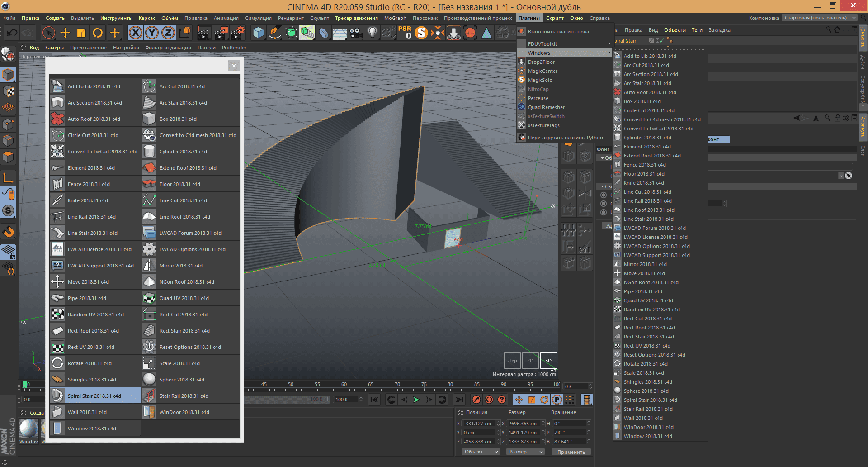Screen dimensions: 868x467
Task: Click the Применить button
Action: click(x=571, y=452)
